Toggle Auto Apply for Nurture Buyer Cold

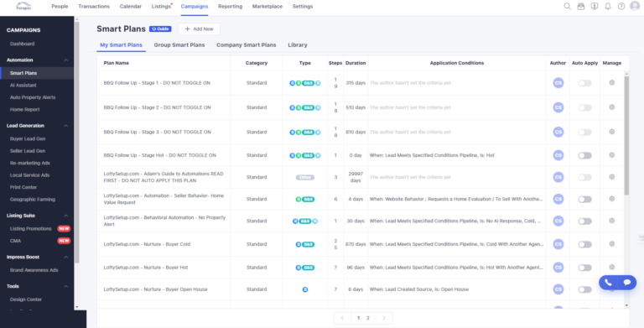coord(584,245)
